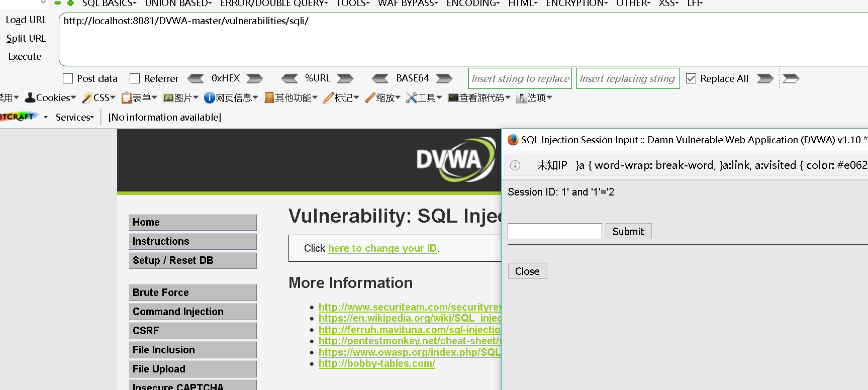Click the clipboard forms icon (表单)
This screenshot has width=868, height=390.
pyautogui.click(x=127, y=97)
